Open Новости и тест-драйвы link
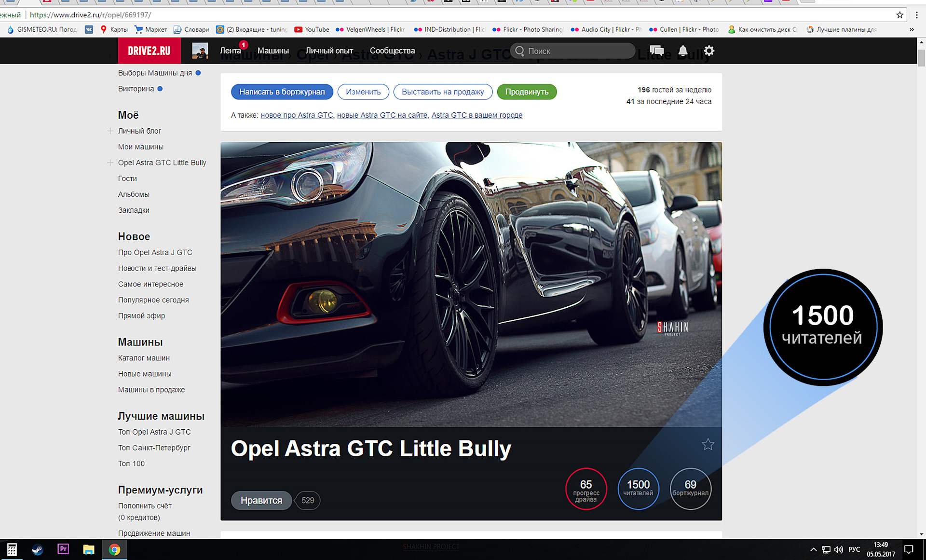 [157, 268]
